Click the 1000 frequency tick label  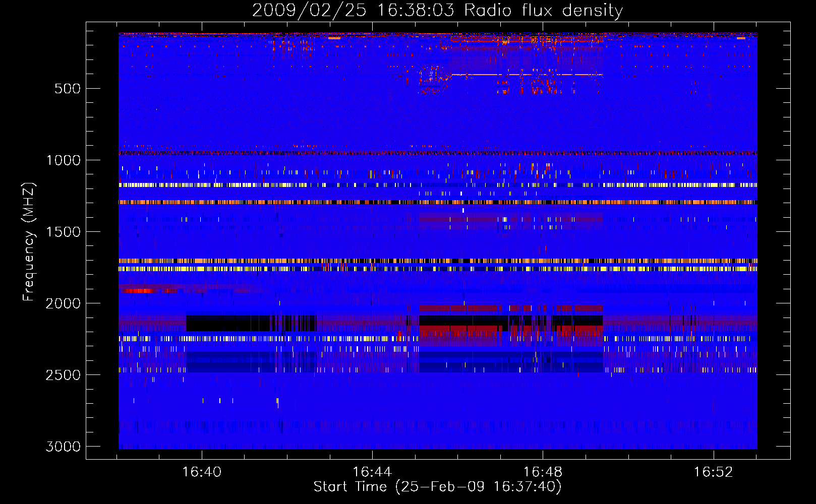pyautogui.click(x=63, y=160)
